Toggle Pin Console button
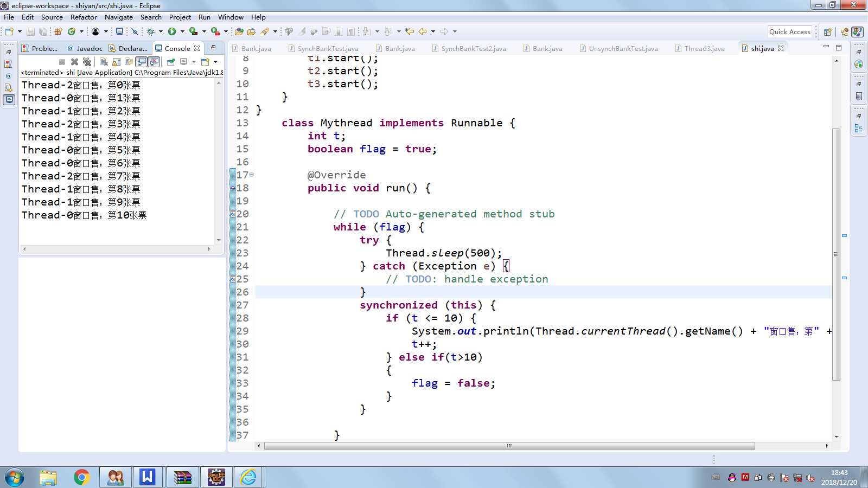The width and height of the screenshot is (868, 488). [170, 62]
